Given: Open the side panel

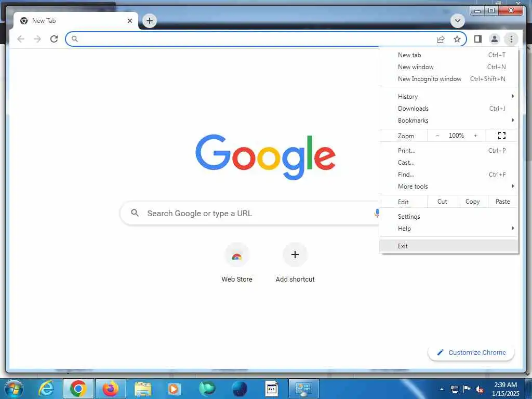Looking at the screenshot, I should (478, 39).
